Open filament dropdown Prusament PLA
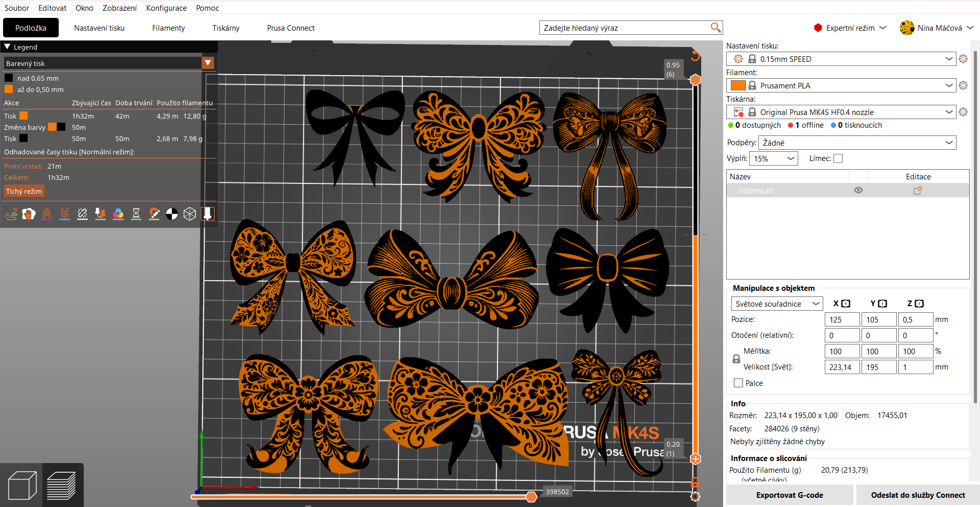 point(841,85)
